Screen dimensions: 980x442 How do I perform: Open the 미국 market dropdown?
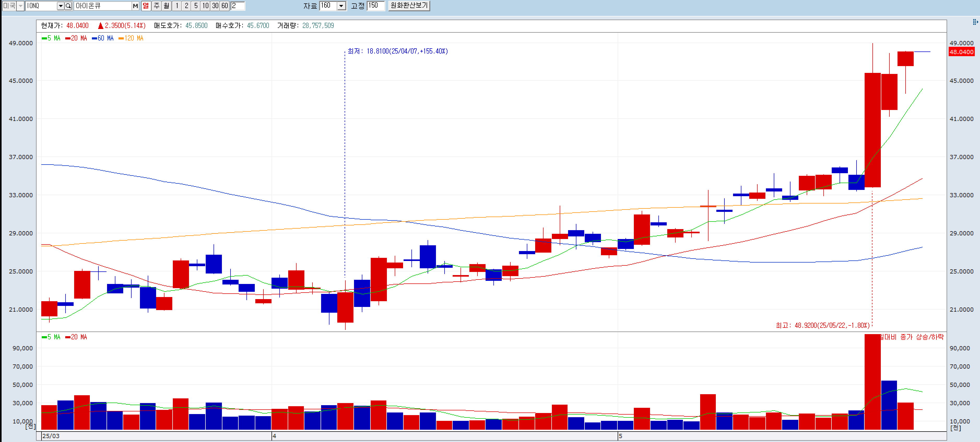pos(21,6)
